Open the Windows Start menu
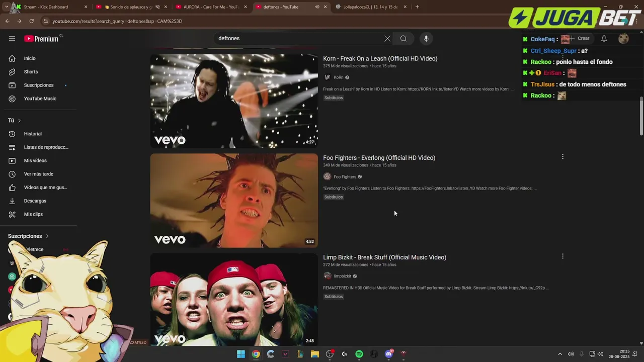The height and width of the screenshot is (362, 644). [241, 354]
